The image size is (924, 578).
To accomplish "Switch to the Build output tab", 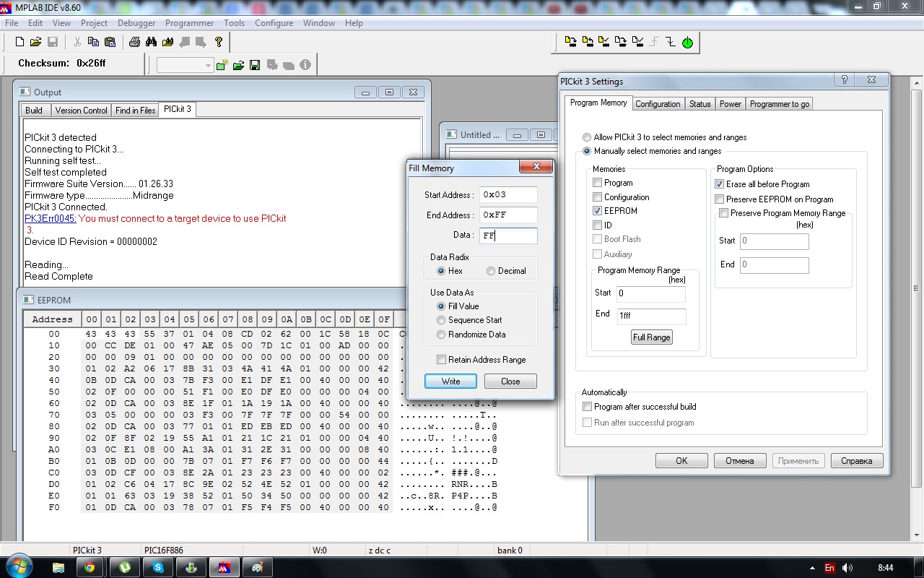I will point(34,111).
